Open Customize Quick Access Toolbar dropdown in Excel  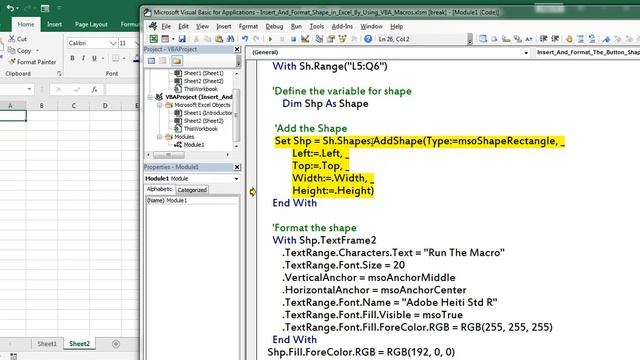[x=60, y=8]
